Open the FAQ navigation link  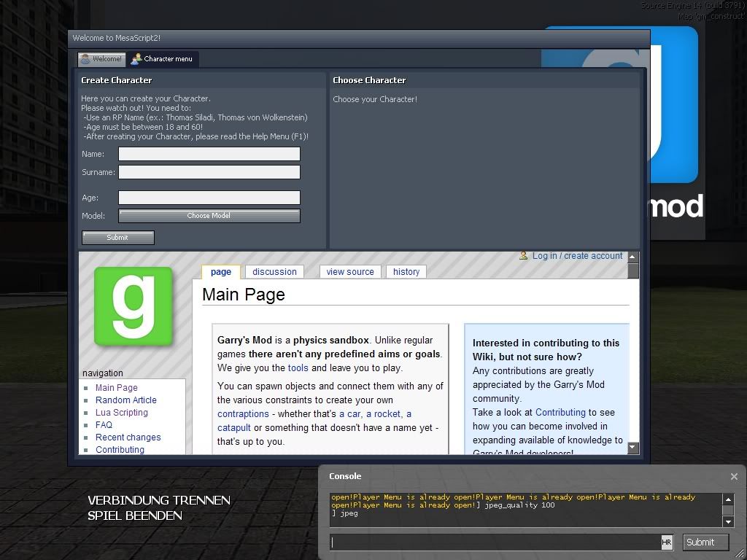point(104,425)
